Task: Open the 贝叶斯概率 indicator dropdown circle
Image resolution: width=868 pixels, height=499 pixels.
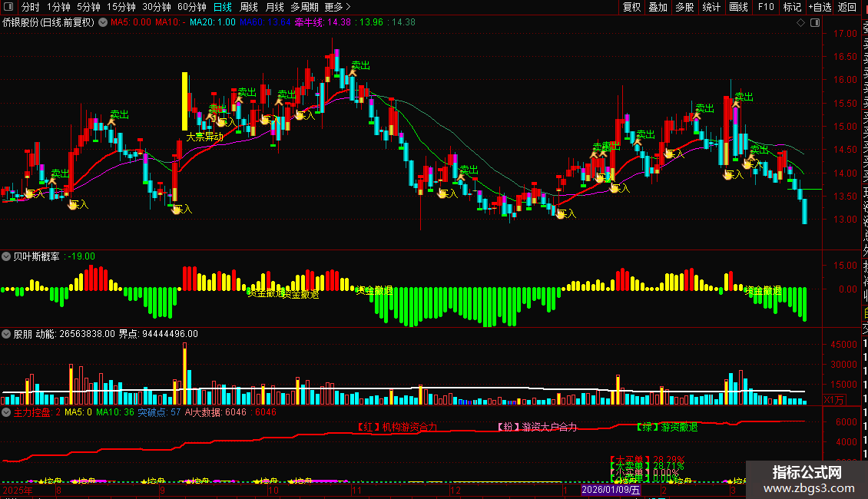Action: point(6,256)
